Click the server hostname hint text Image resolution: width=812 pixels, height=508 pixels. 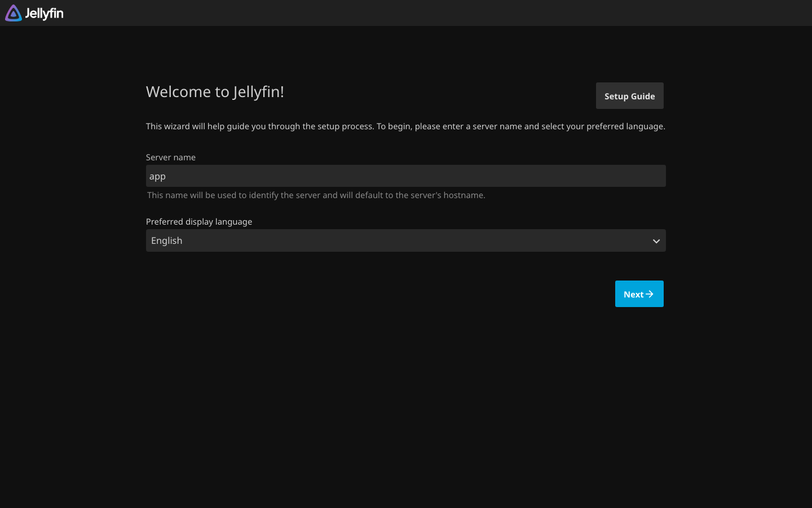coord(316,195)
